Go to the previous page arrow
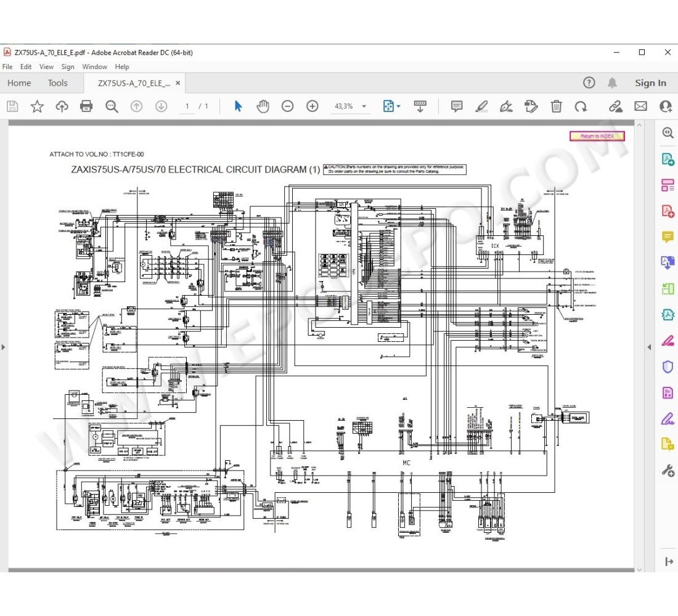The image size is (678, 616). pyautogui.click(x=136, y=107)
